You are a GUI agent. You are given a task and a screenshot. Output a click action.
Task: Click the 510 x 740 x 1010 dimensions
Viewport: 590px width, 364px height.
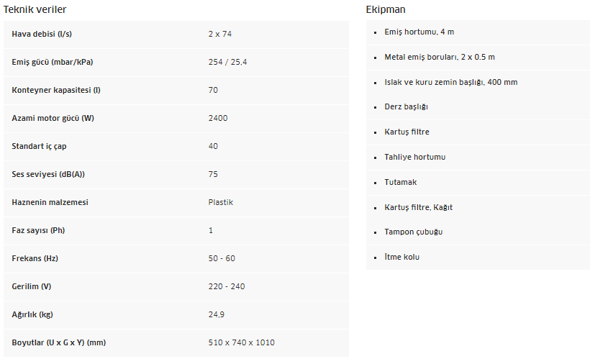(x=242, y=342)
